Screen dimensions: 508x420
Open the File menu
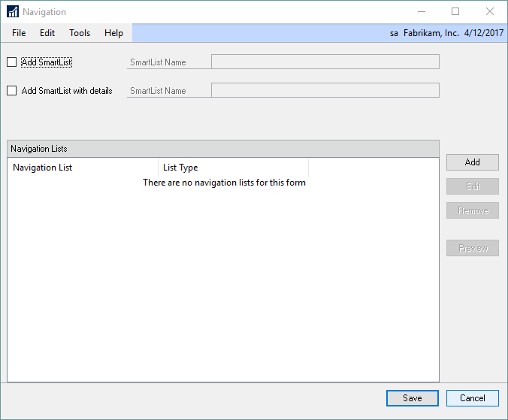tap(19, 33)
